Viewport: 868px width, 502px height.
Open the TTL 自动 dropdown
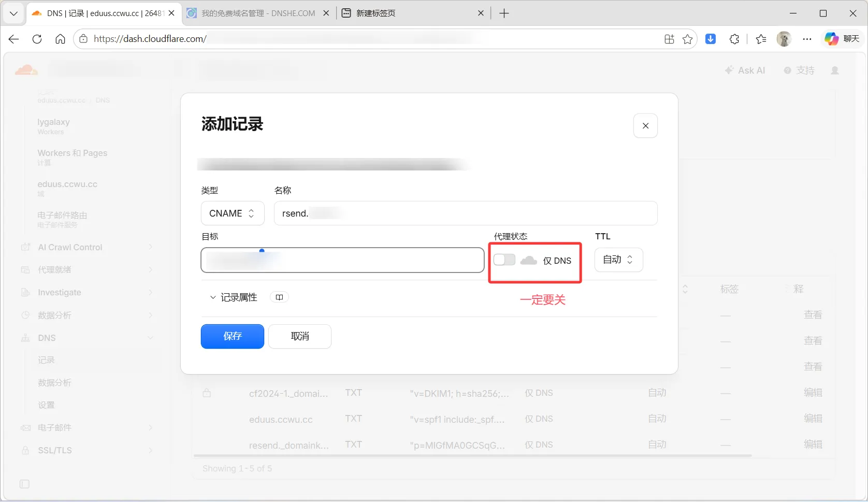coord(618,260)
